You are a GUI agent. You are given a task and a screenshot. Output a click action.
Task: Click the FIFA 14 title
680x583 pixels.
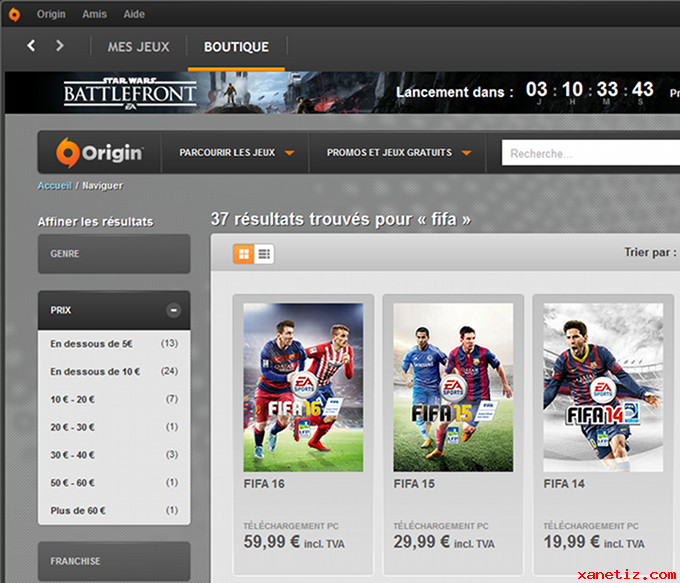pos(564,484)
